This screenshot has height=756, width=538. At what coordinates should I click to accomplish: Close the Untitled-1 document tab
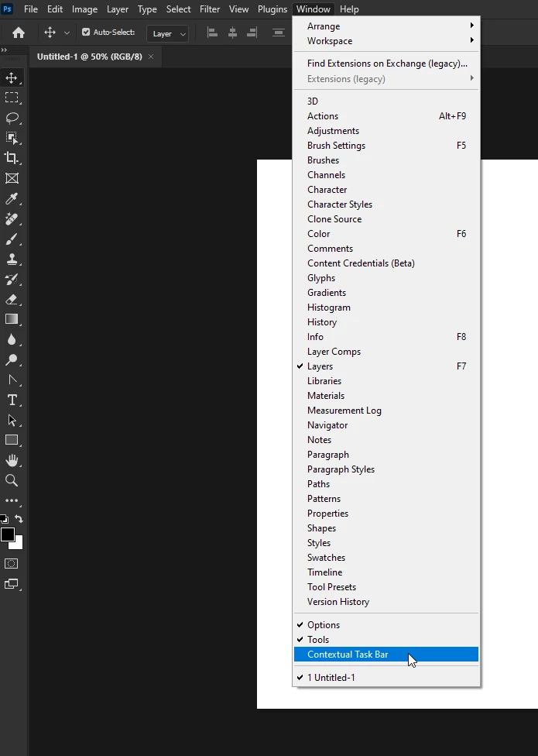[151, 57]
